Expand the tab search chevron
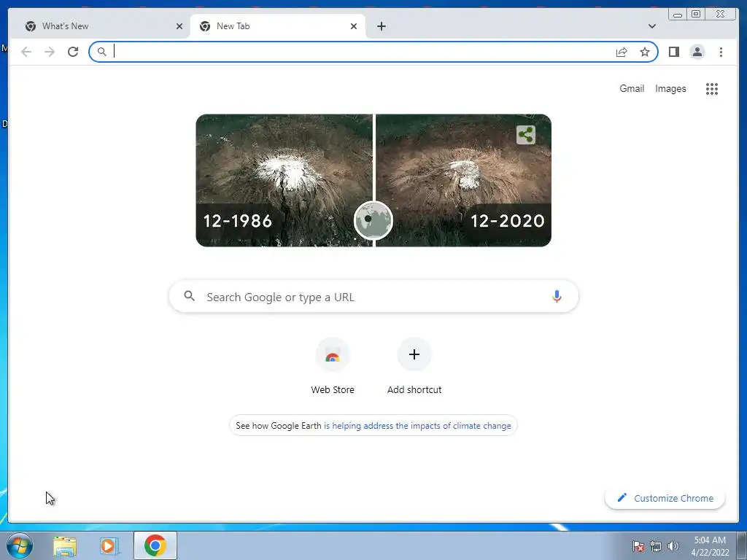747x560 pixels. pyautogui.click(x=651, y=26)
